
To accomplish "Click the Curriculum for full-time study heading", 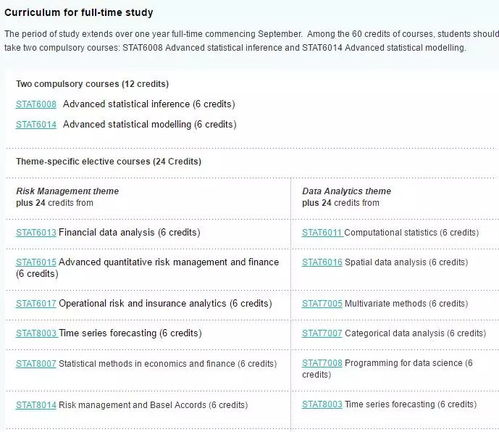I will click(79, 13).
